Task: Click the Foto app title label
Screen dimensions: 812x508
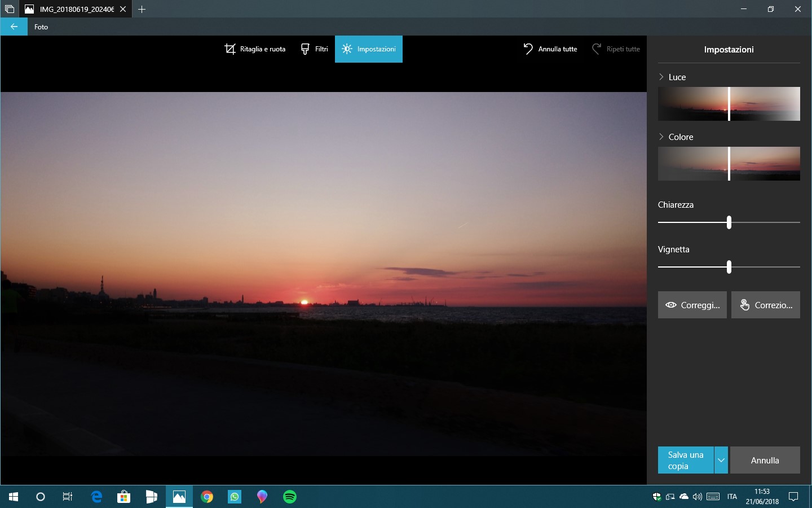Action: (41, 27)
